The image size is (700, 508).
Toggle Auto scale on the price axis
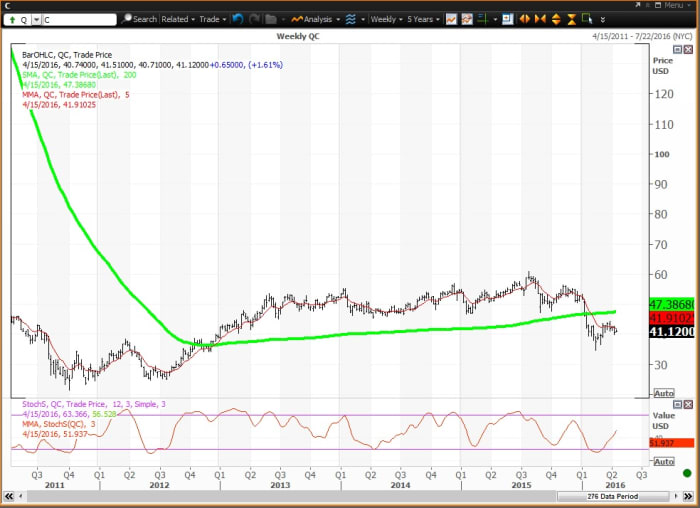pos(662,392)
